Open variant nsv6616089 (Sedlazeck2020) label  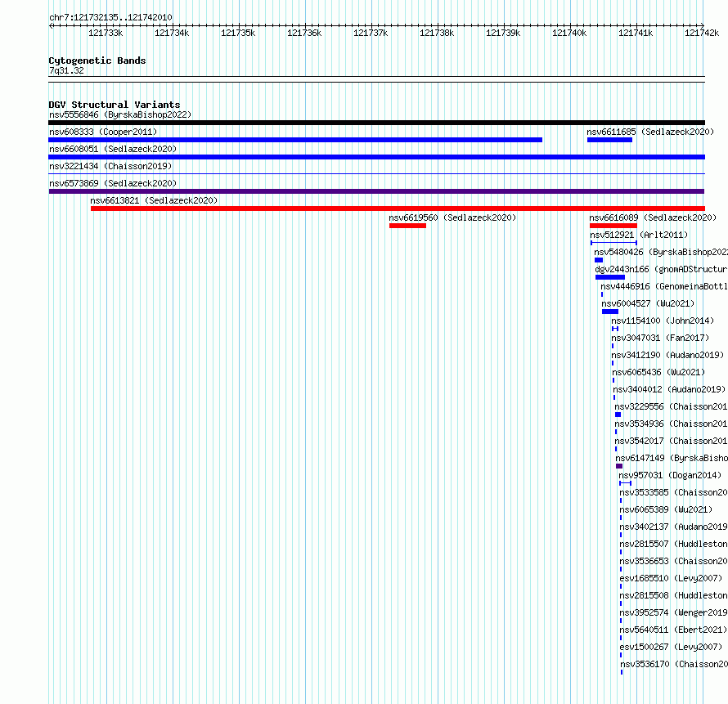653,217
